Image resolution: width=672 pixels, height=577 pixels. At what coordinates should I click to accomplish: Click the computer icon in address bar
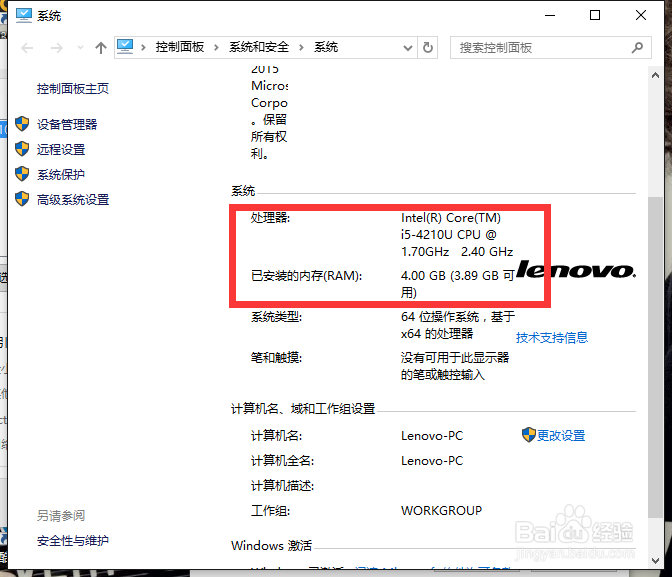tap(125, 47)
